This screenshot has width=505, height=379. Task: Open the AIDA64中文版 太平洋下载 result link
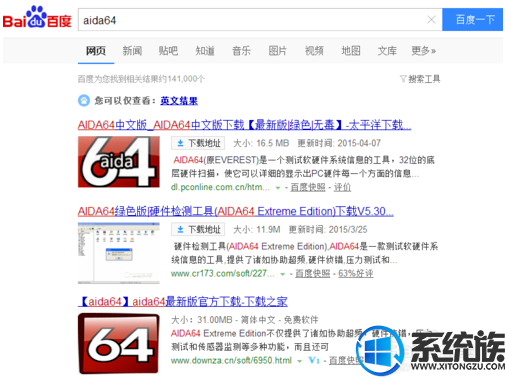coord(244,125)
